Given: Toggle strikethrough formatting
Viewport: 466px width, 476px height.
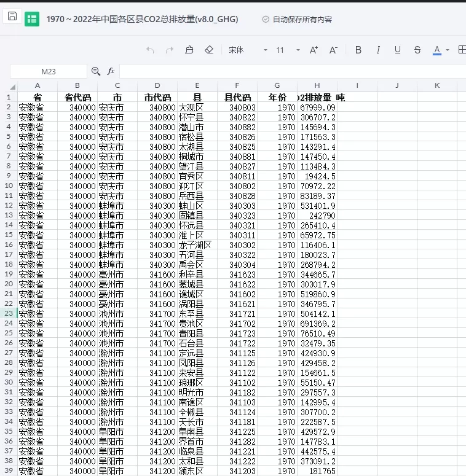Looking at the screenshot, I should (x=417, y=50).
